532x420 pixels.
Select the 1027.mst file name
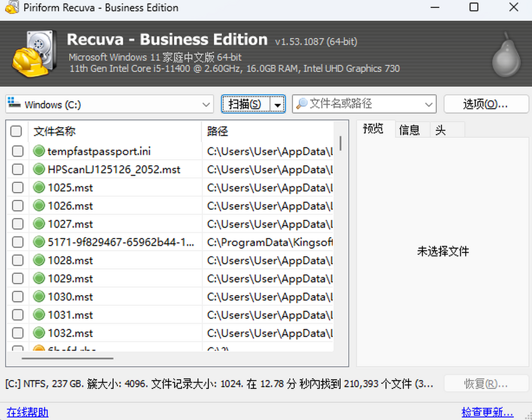tap(70, 224)
